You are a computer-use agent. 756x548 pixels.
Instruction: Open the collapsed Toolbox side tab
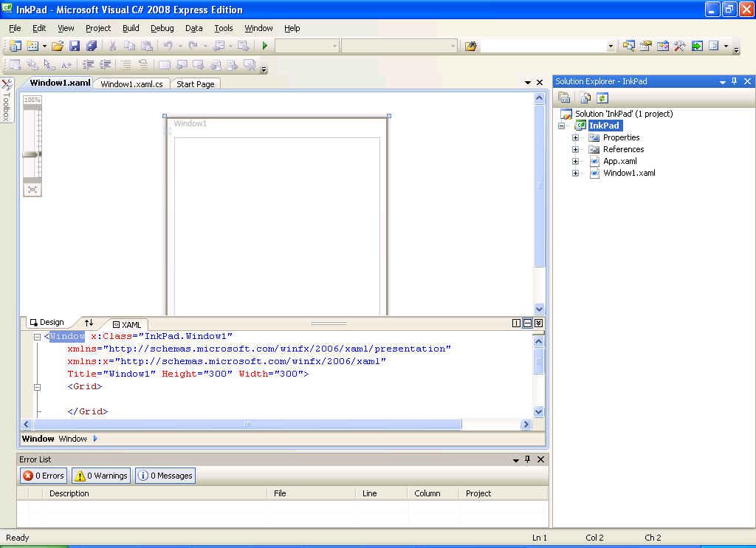click(x=6, y=100)
